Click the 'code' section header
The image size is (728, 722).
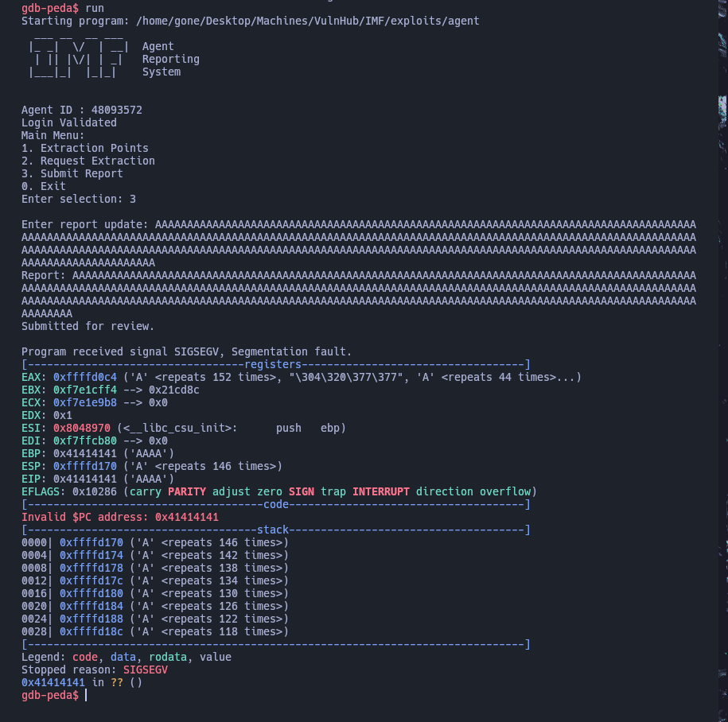pyautogui.click(x=276, y=504)
